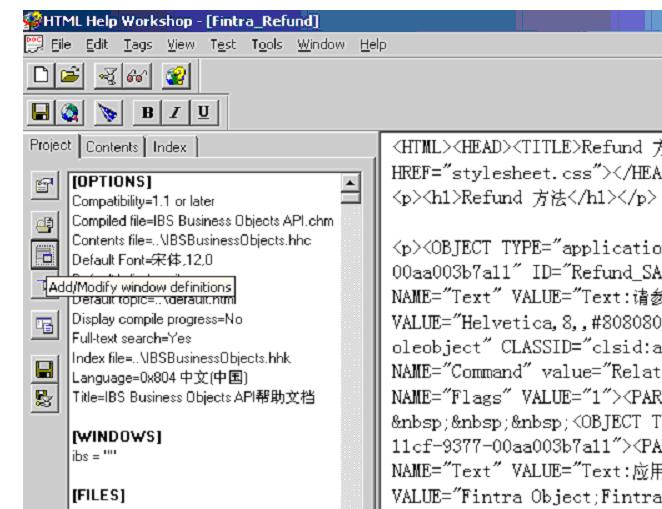Screen dimensions: 662x509
Task: Select Index file IBSBusinessObjects.hhk line
Action: point(182,358)
